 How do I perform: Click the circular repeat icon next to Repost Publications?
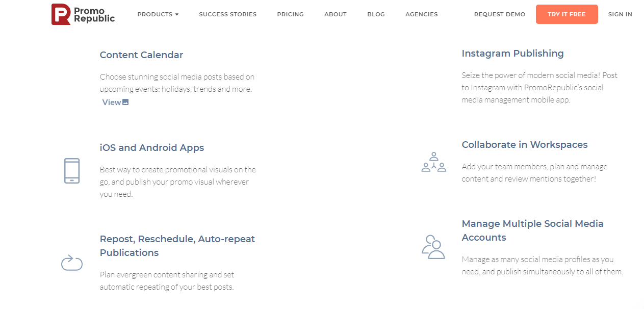coord(72,263)
